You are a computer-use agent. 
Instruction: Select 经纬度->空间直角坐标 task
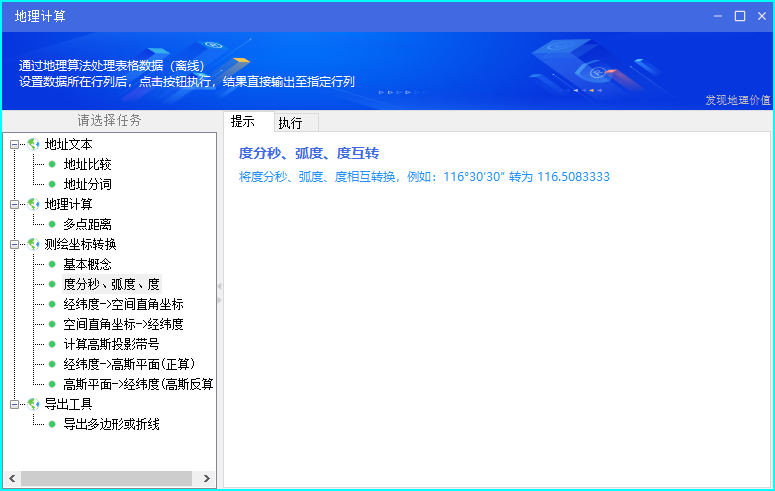click(x=124, y=305)
